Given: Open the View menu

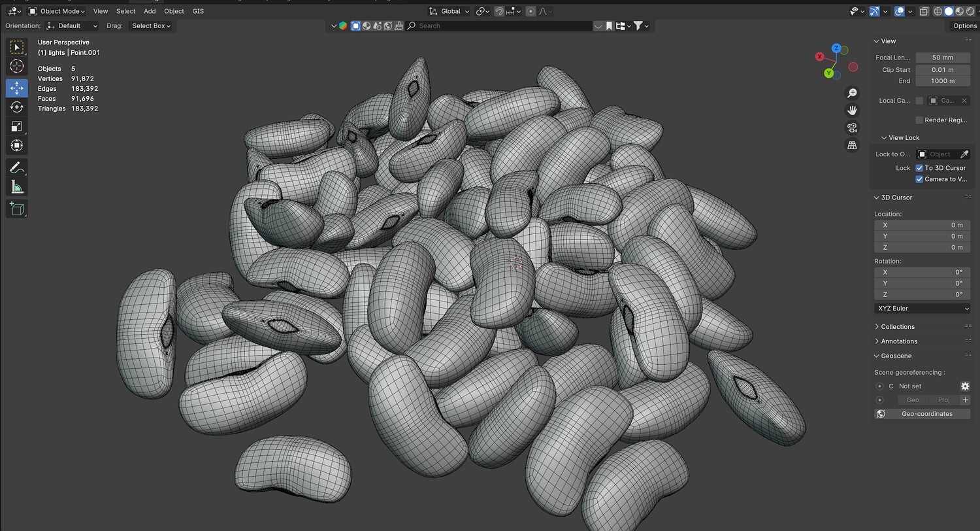Looking at the screenshot, I should click(x=101, y=11).
